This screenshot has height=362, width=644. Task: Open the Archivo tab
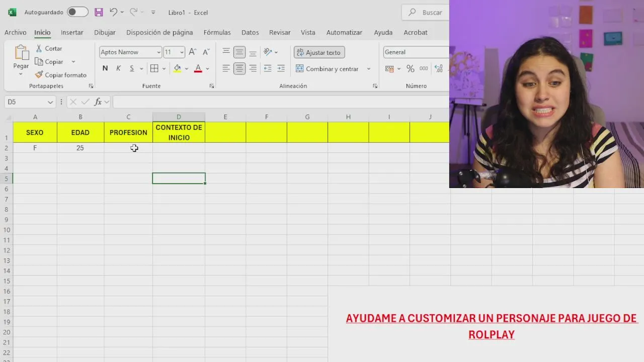click(x=15, y=32)
